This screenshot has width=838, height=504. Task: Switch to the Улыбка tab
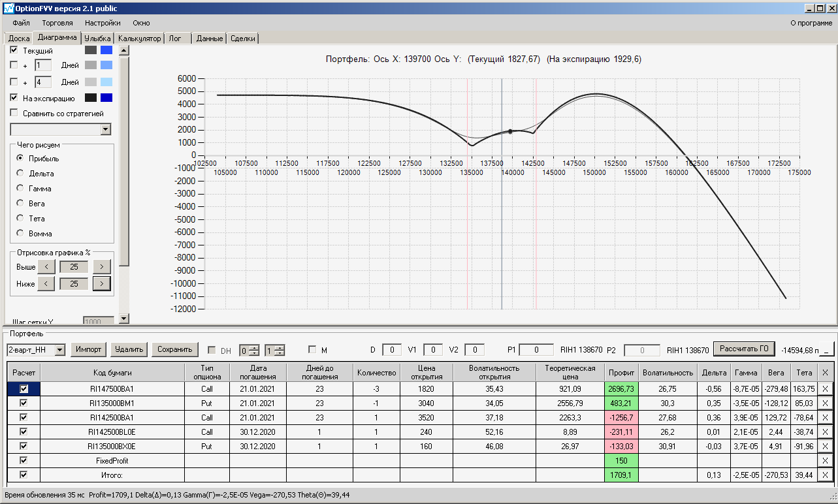tap(98, 39)
